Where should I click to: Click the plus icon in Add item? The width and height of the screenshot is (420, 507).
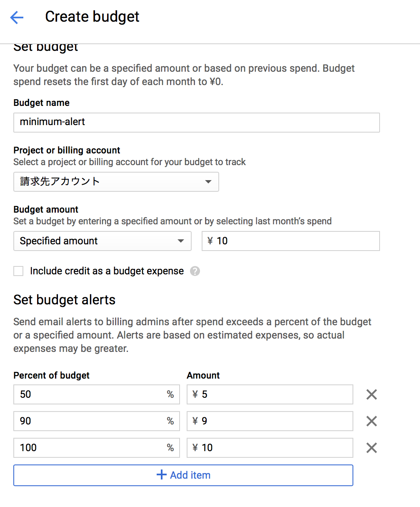click(x=161, y=475)
